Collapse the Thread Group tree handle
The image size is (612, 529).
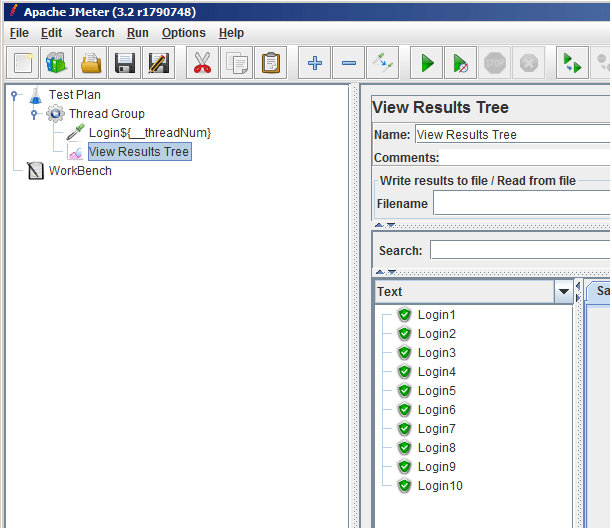pos(34,114)
